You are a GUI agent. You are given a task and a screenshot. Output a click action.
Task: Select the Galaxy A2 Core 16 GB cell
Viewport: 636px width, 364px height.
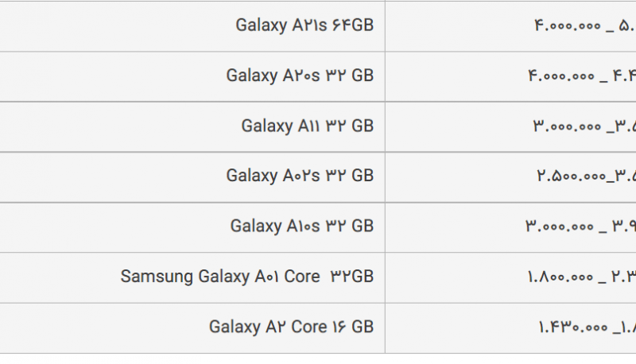(192, 328)
